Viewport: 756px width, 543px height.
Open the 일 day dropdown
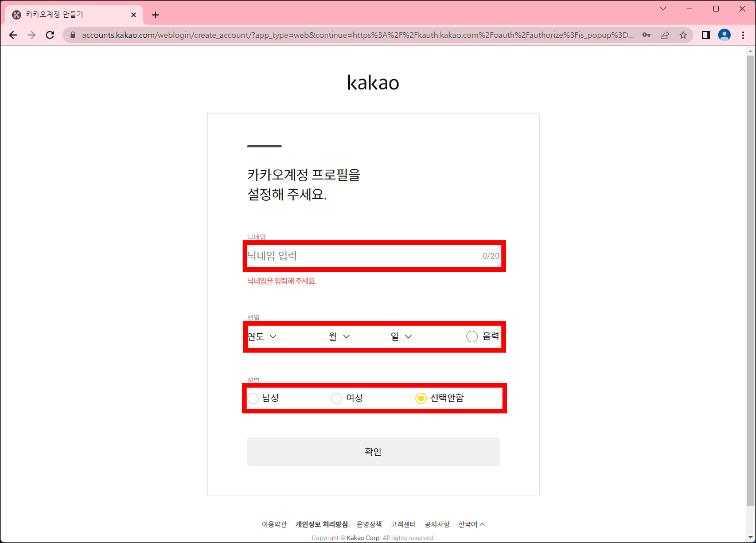click(402, 337)
